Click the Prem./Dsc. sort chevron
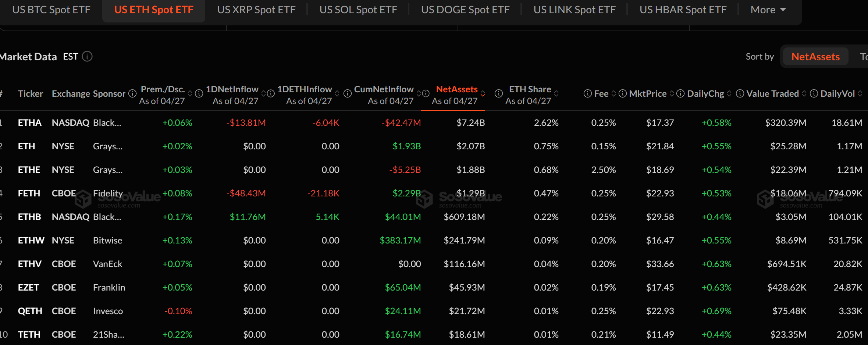The image size is (868, 345). tap(190, 94)
